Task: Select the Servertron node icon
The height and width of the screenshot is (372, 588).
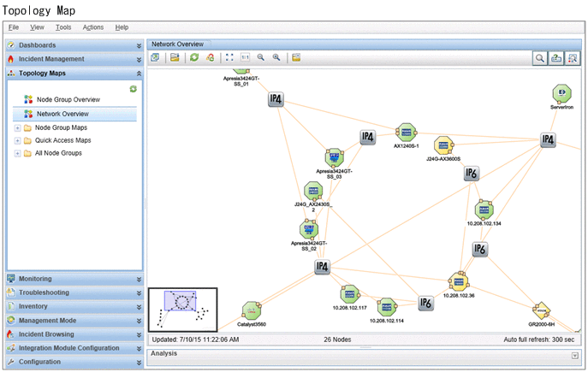Action: [x=561, y=92]
